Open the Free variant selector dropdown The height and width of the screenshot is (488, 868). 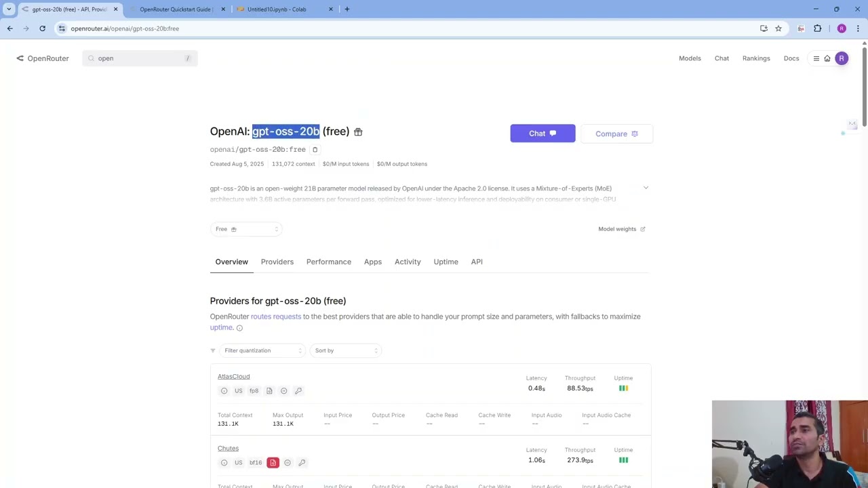[x=245, y=229]
